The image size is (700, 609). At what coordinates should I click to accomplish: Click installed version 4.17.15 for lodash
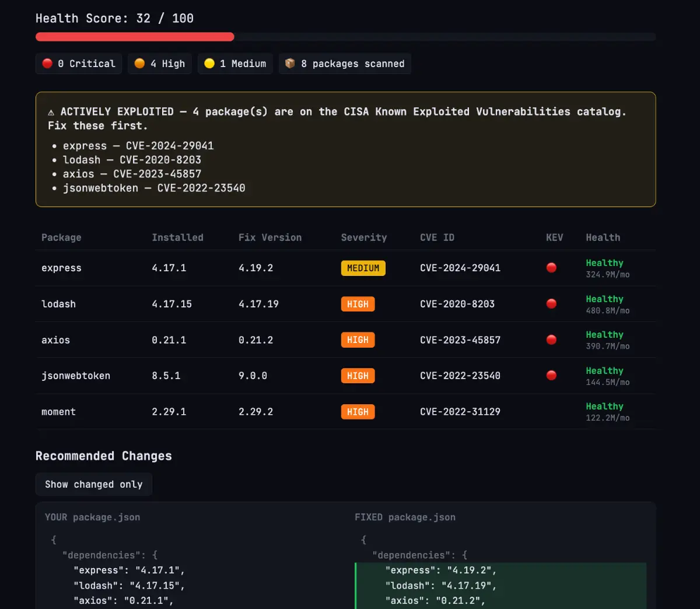[x=171, y=304]
